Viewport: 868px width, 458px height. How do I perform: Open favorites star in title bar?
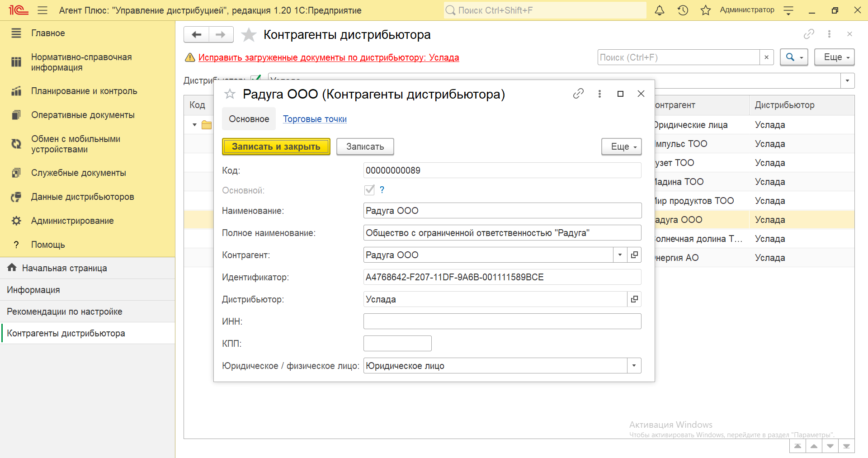click(705, 10)
